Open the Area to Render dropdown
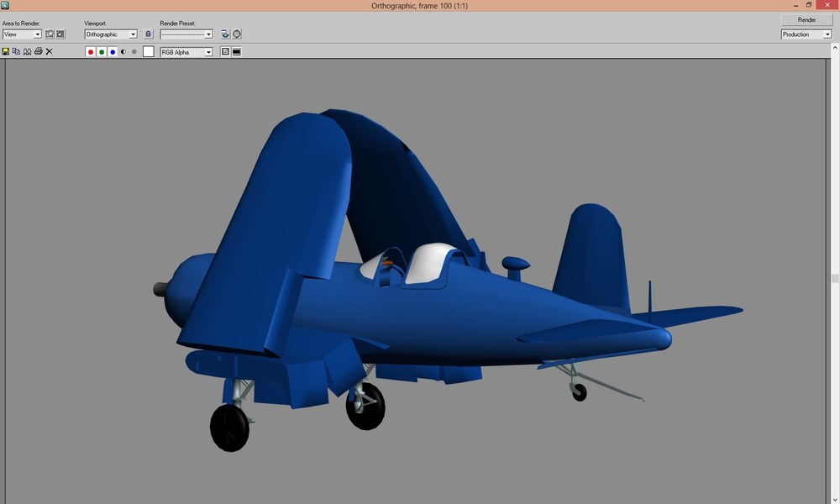840x504 pixels. [22, 34]
